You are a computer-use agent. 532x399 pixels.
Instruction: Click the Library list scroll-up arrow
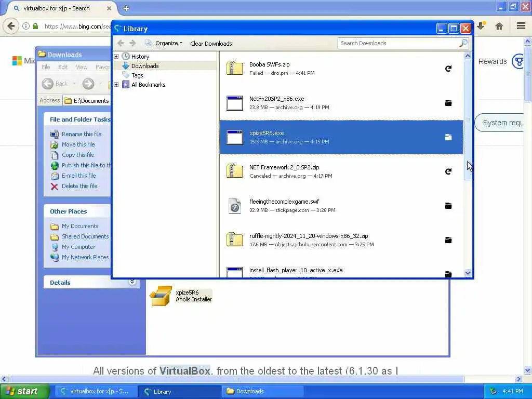468,56
